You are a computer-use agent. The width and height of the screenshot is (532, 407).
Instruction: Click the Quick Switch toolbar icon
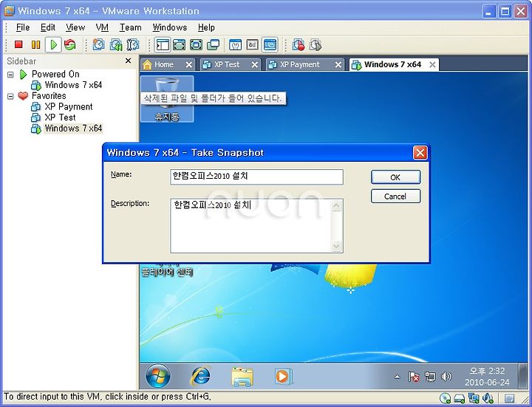click(x=179, y=45)
